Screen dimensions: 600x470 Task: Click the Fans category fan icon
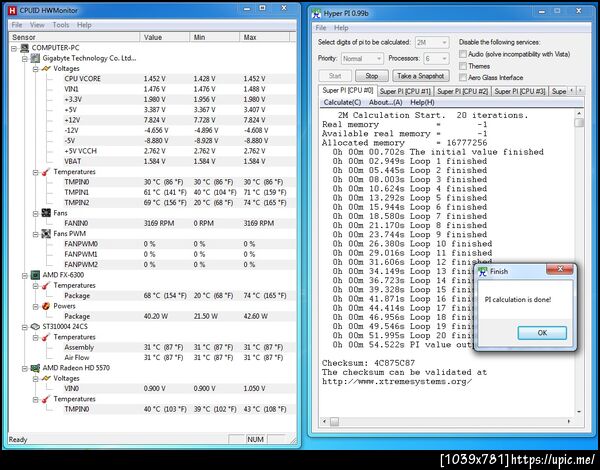(x=46, y=213)
